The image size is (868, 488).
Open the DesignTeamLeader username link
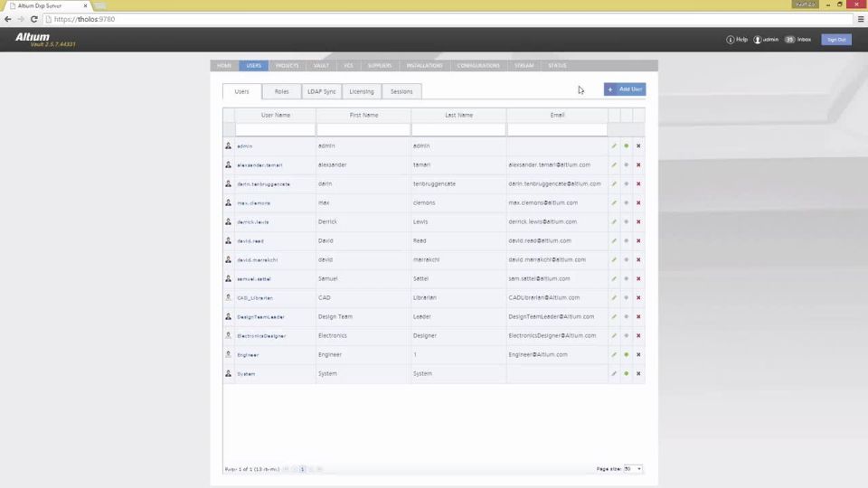[260, 317]
